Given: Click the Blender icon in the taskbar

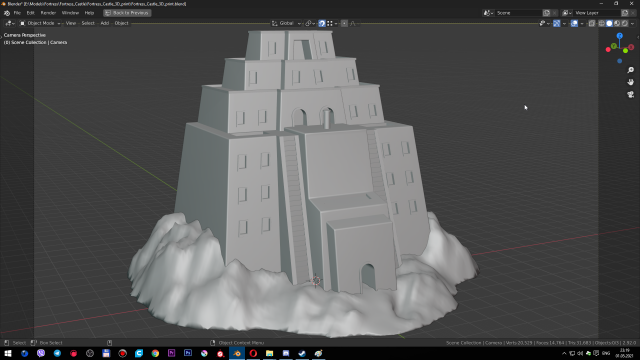Looking at the screenshot, I should click(237, 353).
